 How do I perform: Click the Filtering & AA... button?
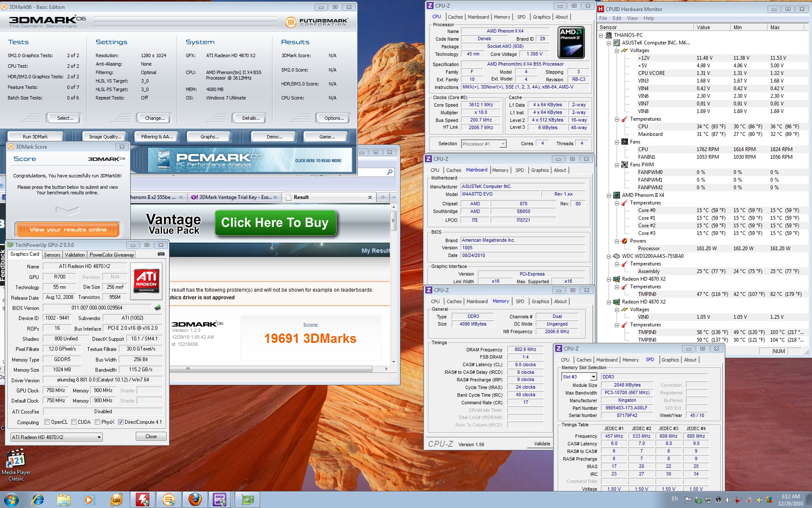[x=157, y=137]
